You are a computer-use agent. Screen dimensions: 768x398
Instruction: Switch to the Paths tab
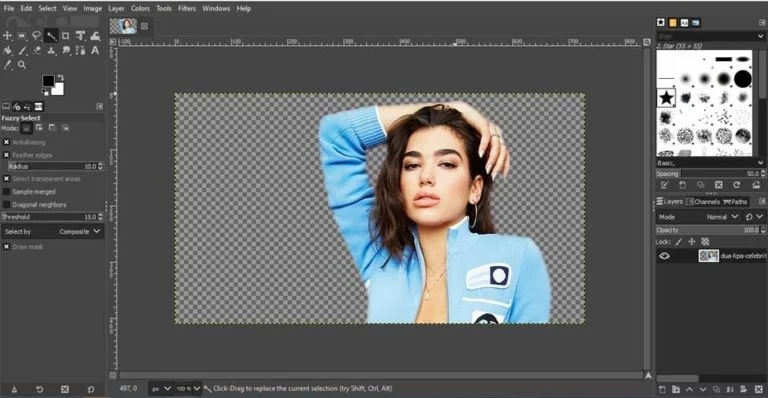tap(736, 202)
